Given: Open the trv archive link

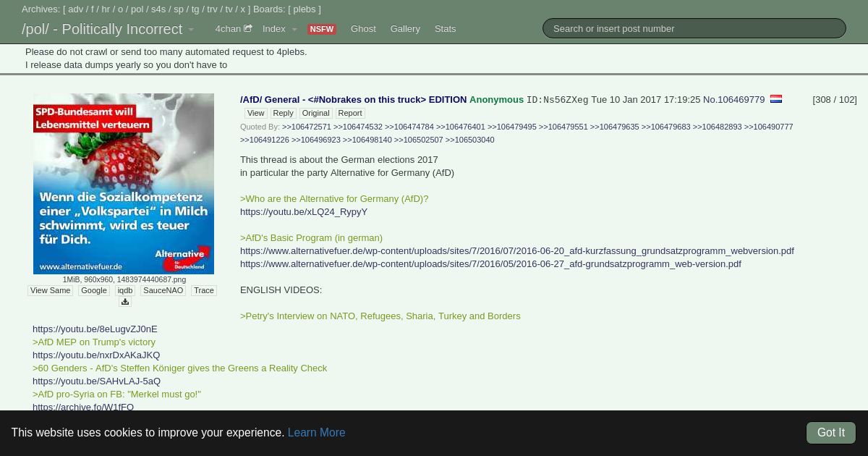Looking at the screenshot, I should 213,9.
